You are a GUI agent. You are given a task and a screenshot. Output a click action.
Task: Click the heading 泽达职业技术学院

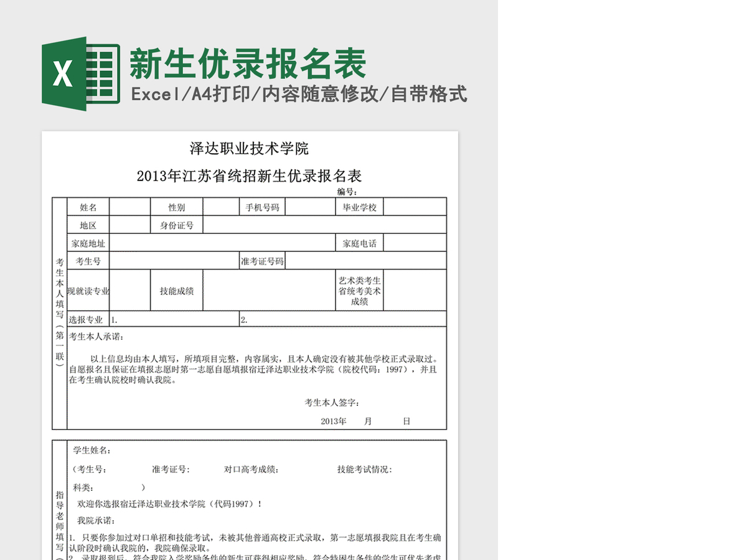[249, 149]
